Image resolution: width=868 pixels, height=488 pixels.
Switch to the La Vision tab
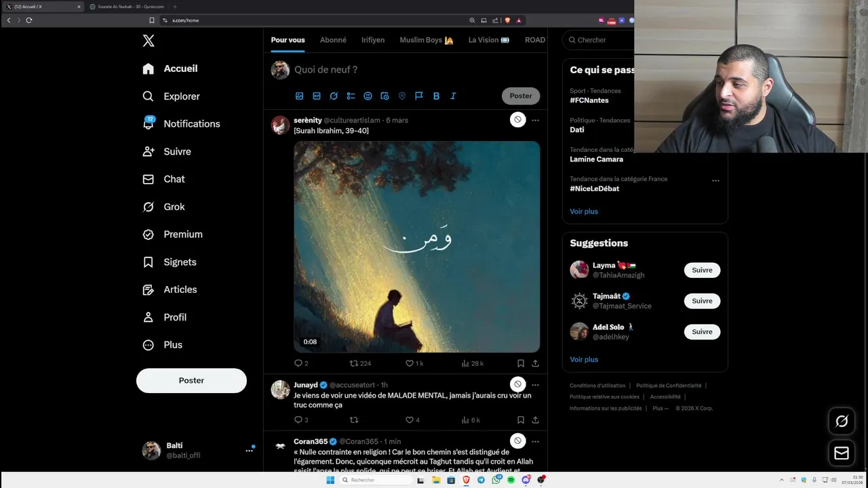tap(489, 40)
